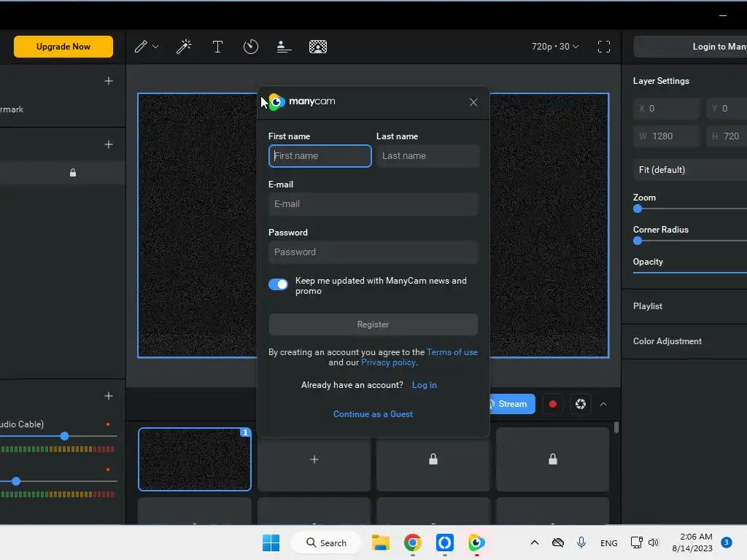Click the Corner Radius slider handle

coord(638,241)
